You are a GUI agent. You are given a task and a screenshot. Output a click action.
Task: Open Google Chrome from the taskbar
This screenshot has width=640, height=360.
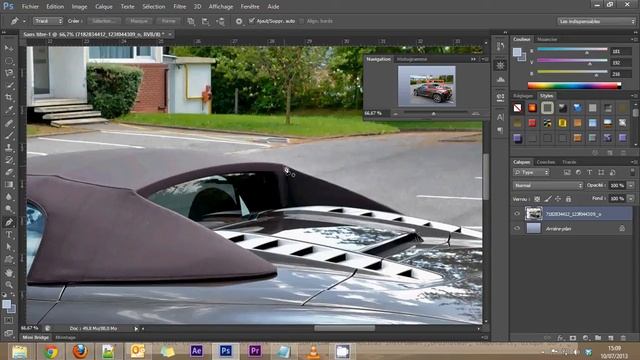(x=51, y=351)
